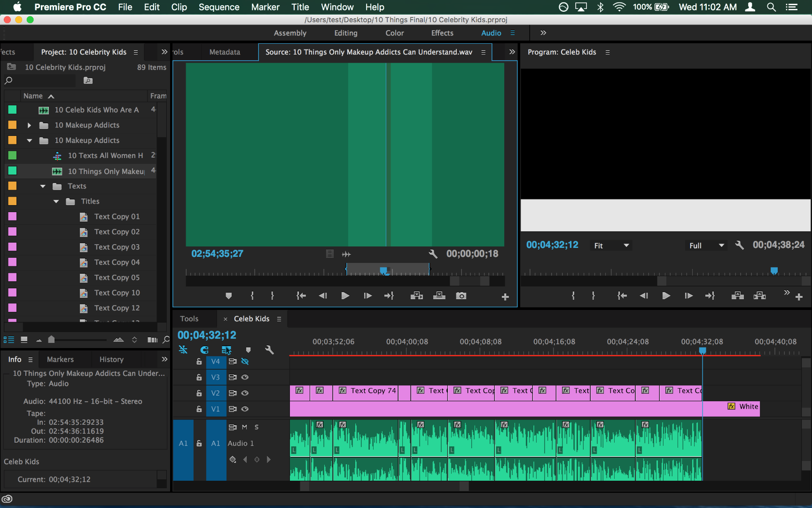Solo Audio 1 track with S

257,427
